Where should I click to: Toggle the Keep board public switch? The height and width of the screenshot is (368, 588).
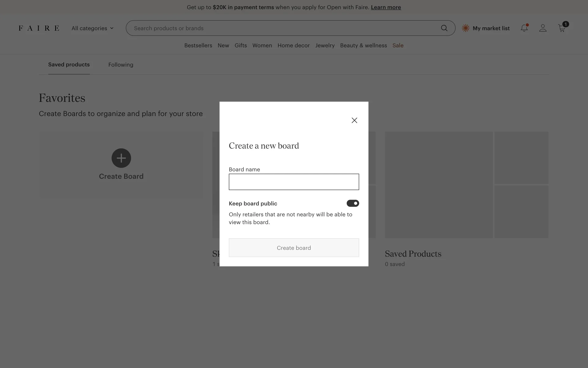click(x=352, y=203)
